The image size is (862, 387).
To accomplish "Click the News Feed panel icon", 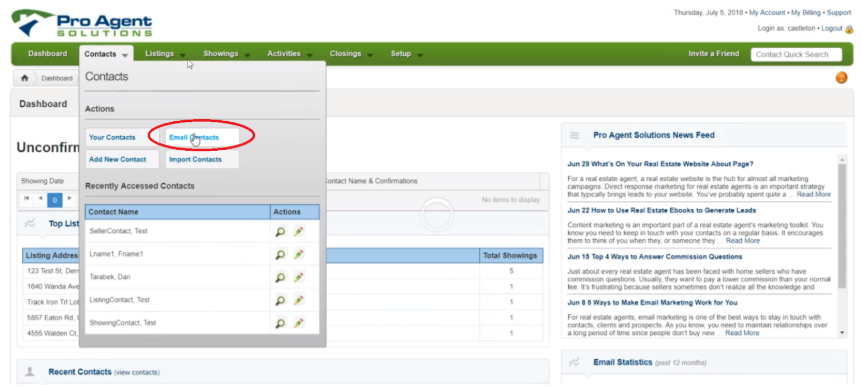I will [x=574, y=135].
